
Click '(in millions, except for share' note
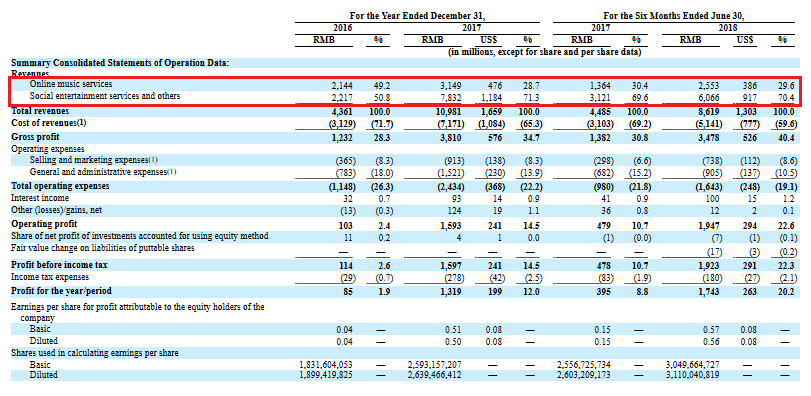545,52
